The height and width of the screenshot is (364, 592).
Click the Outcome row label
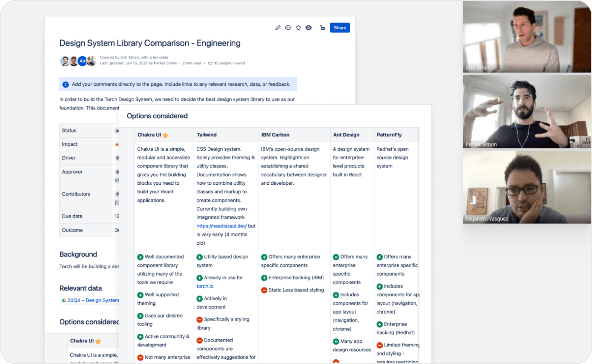72,230
